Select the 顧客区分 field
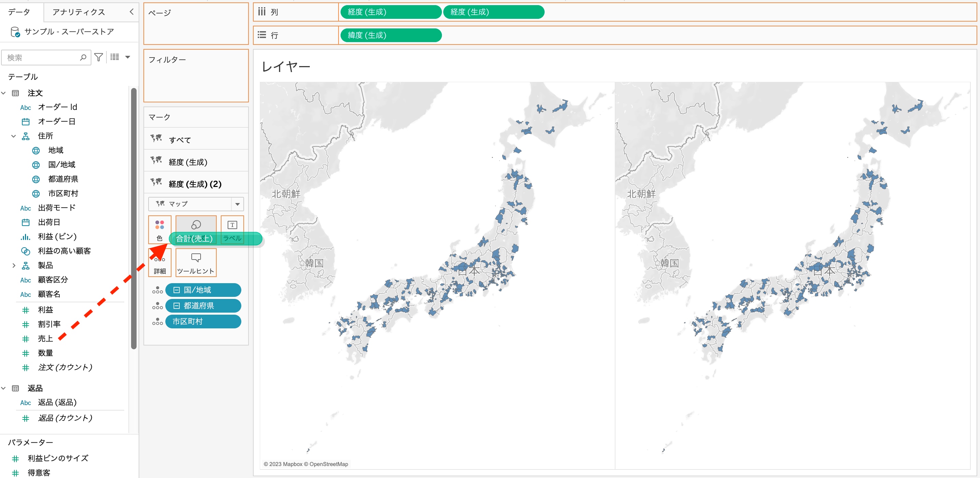The height and width of the screenshot is (478, 980). click(53, 280)
